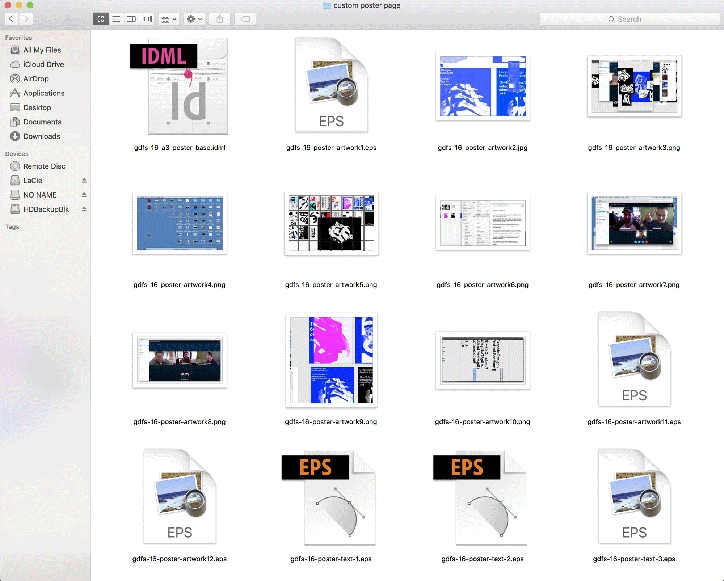Select the poster-text-3.eps file icon
This screenshot has height=581, width=724.
coord(634,496)
